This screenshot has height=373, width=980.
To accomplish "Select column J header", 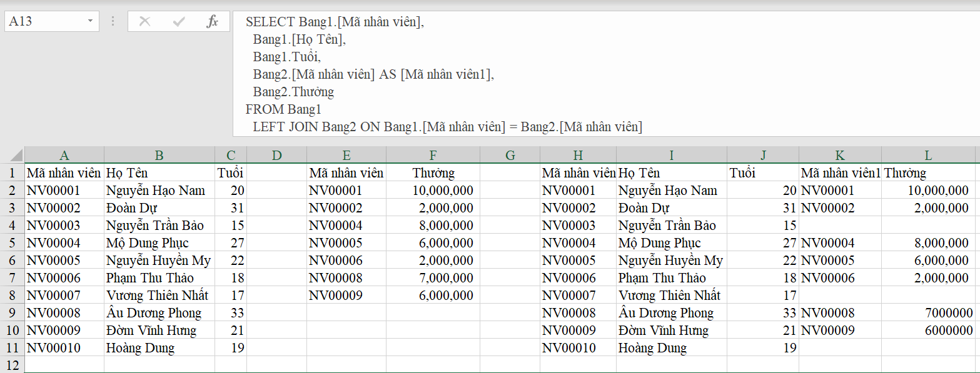I will click(763, 156).
